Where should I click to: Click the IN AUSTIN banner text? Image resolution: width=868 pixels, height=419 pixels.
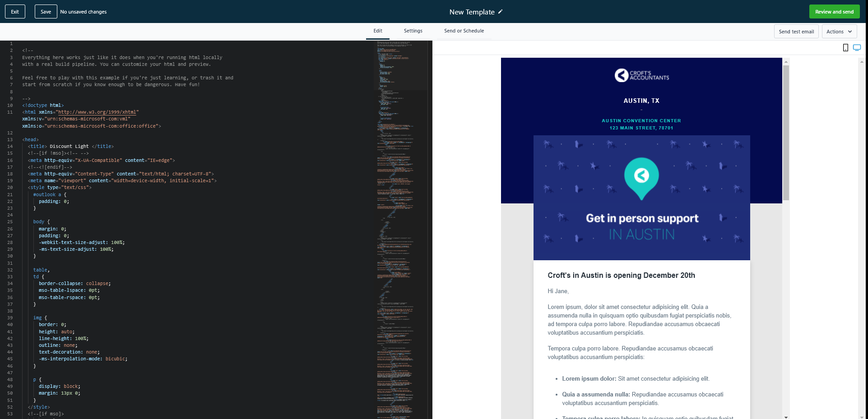pyautogui.click(x=641, y=235)
